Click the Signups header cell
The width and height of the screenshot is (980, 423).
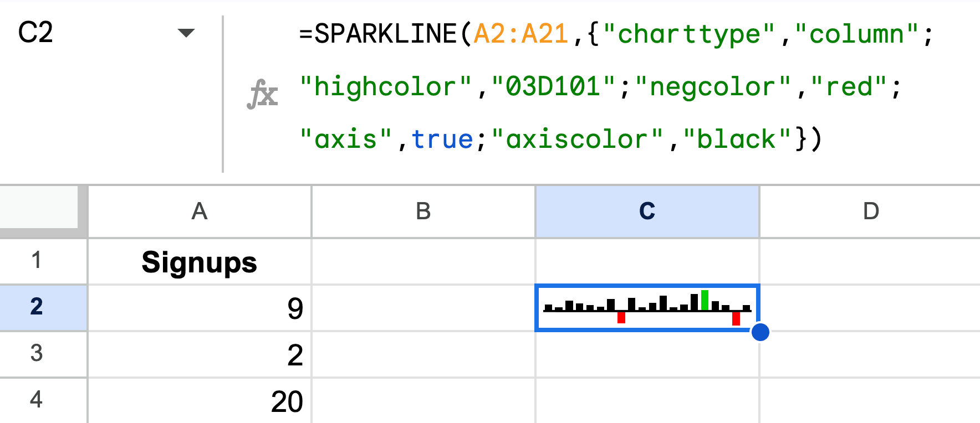(200, 262)
